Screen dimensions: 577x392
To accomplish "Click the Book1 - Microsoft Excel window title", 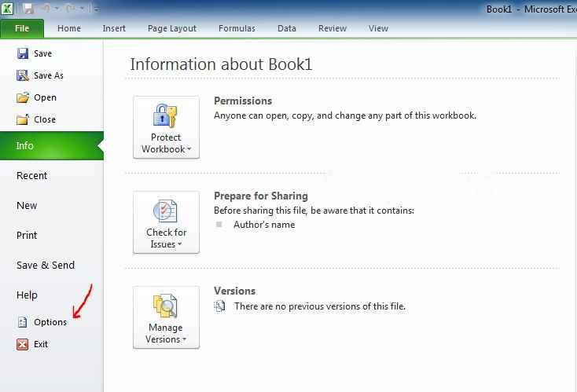I will click(x=531, y=9).
